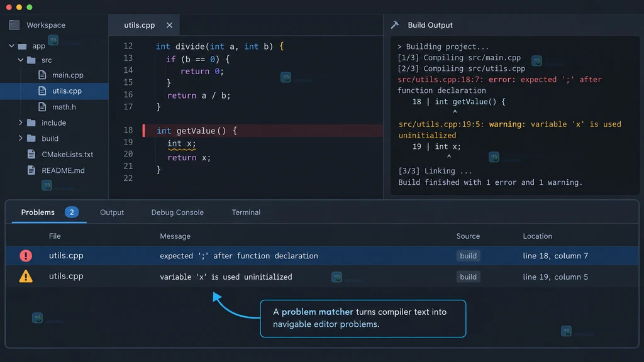Click the CMakeLists.txt file icon
644x362 pixels.
[31, 155]
